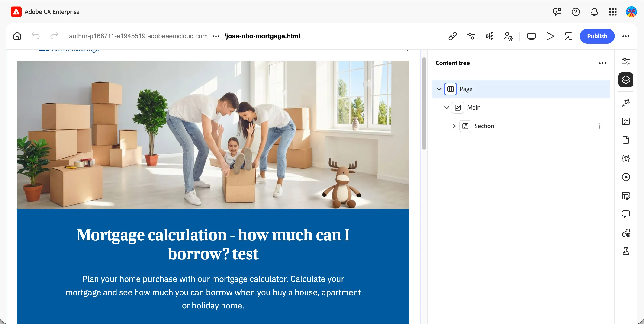644x324 pixels.
Task: Open the notifications bell
Action: [x=594, y=12]
